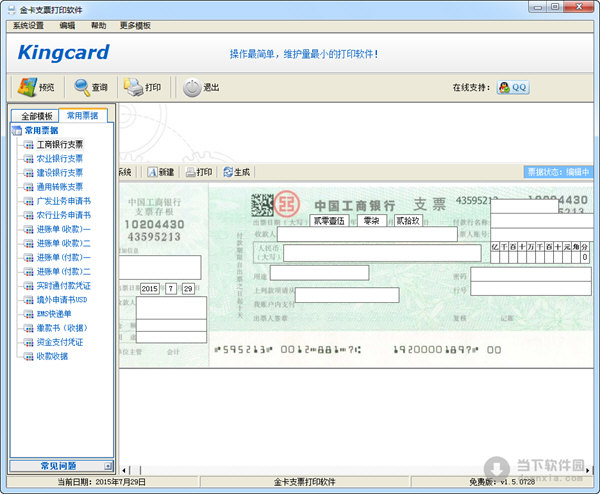Minimize the 金卡支票打印软件 window
This screenshot has height=494, width=600.
(538, 7)
